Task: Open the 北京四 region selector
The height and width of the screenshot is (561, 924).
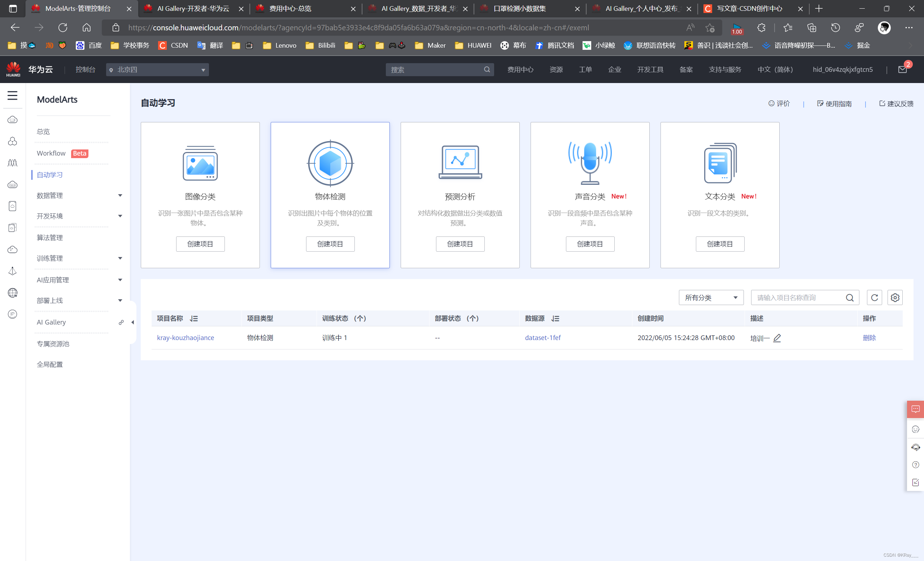Action: pos(157,70)
